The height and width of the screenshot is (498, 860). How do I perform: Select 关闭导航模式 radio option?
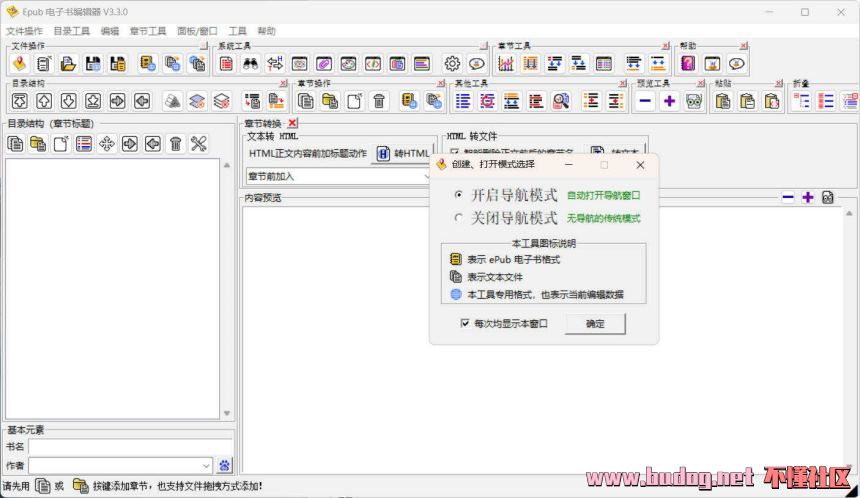click(x=459, y=218)
